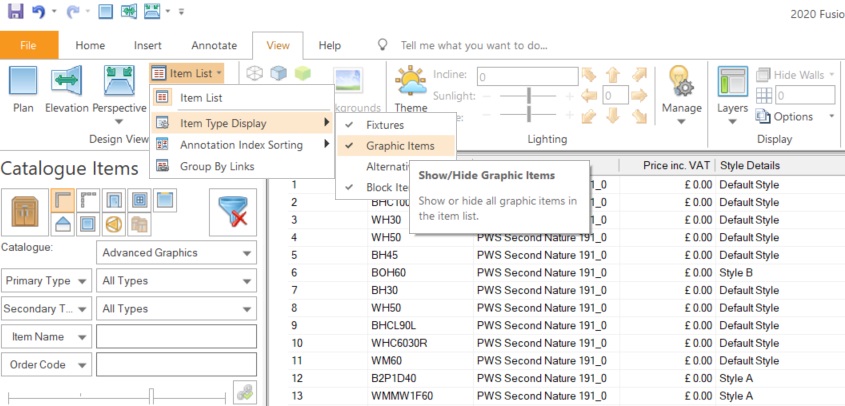This screenshot has height=406, width=845.
Task: Select green solid cube rendering icon
Action: [x=302, y=73]
